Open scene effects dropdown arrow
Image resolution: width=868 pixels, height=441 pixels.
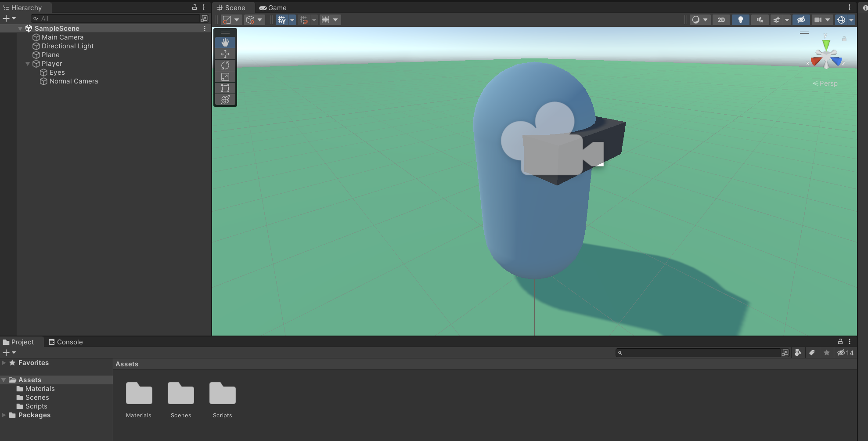point(787,20)
